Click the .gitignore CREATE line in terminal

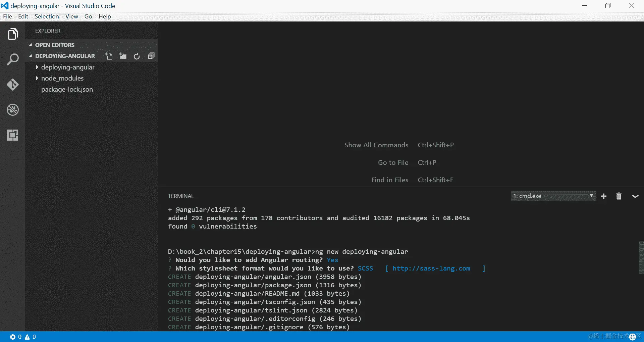259,327
